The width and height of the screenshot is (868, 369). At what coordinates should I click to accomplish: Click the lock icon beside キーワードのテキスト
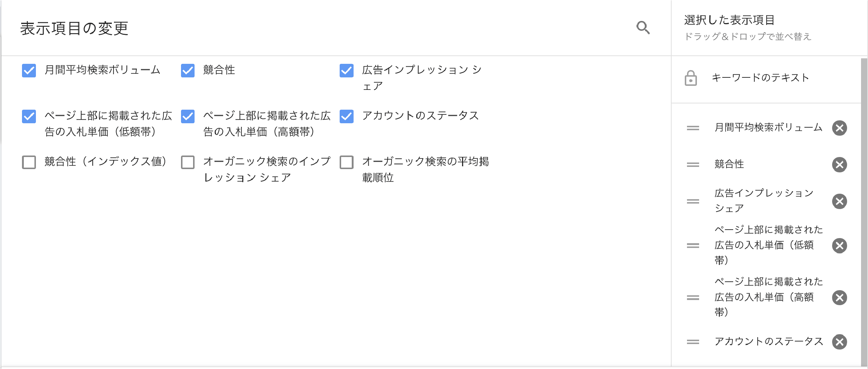click(x=690, y=78)
